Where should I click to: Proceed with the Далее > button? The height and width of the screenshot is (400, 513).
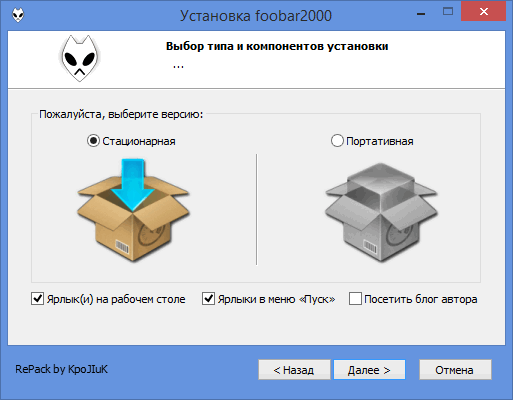point(369,370)
